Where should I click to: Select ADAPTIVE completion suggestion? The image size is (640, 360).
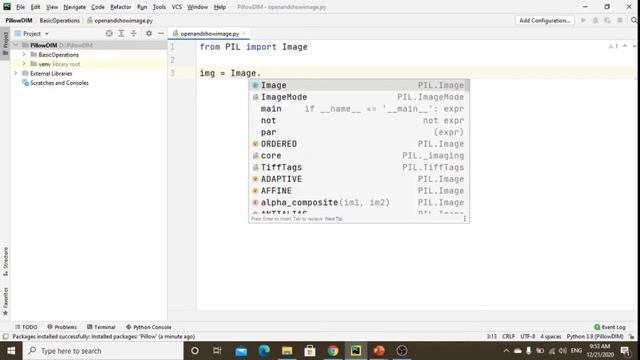[359, 179]
